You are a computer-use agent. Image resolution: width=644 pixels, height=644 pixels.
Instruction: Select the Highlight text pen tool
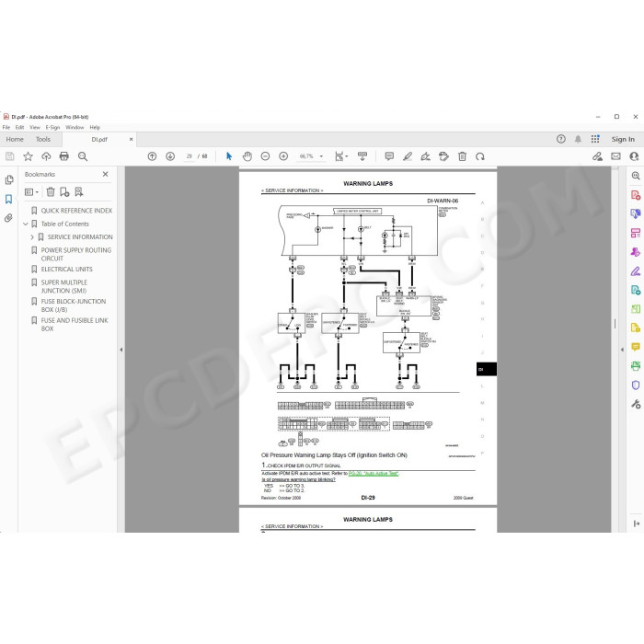(408, 156)
